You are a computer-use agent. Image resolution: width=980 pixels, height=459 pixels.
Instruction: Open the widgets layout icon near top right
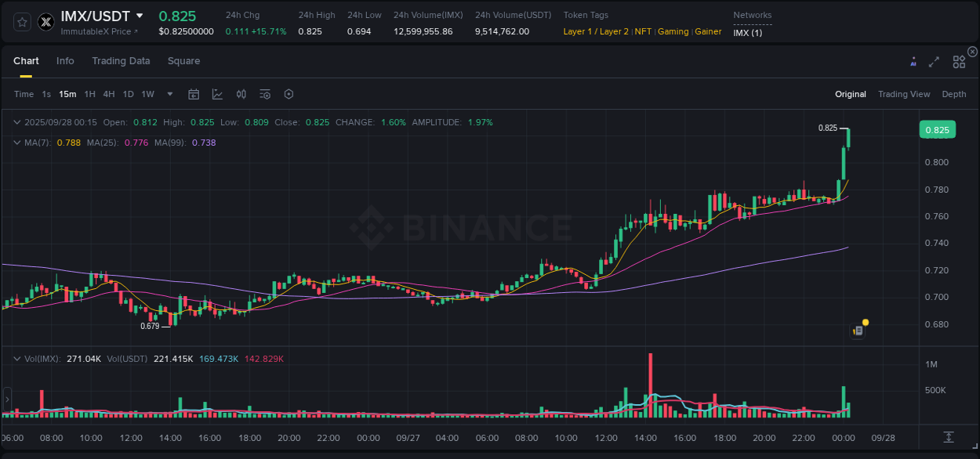tap(958, 61)
